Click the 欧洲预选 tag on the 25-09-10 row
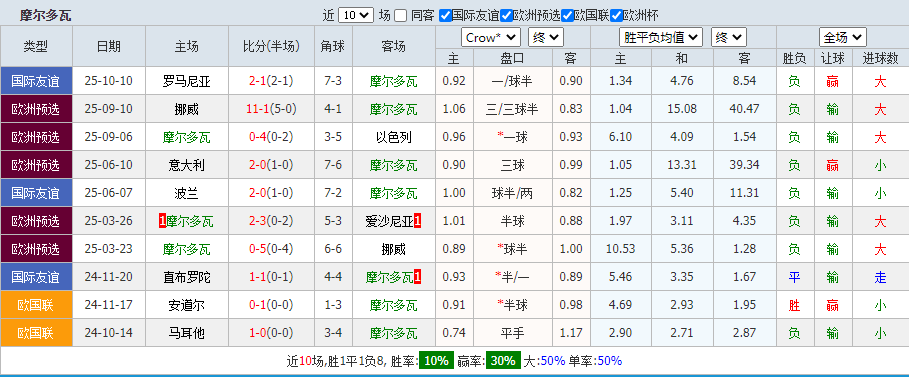Screen dimensions: 909x377 [x=37, y=109]
